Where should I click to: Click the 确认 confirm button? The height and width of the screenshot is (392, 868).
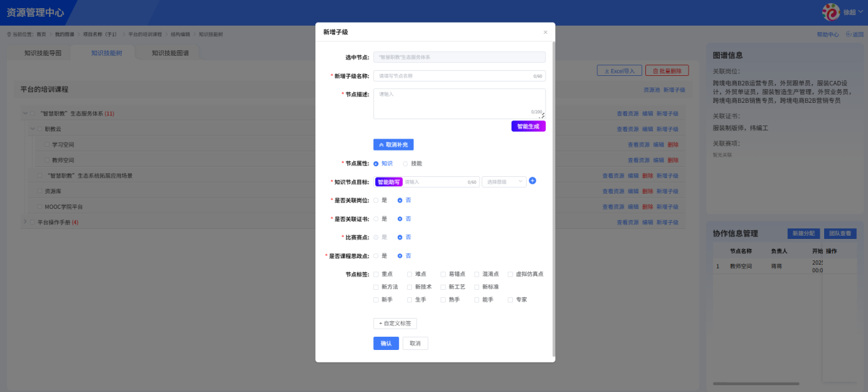(385, 343)
